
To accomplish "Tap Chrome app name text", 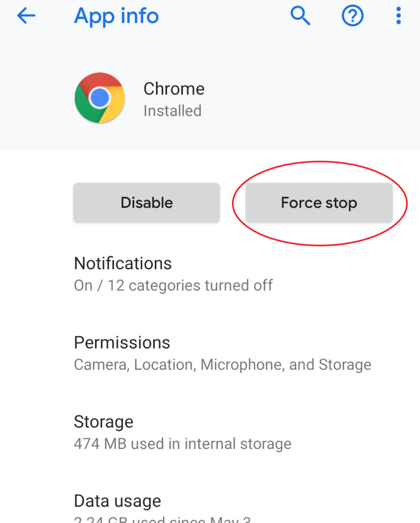I will coord(174,88).
